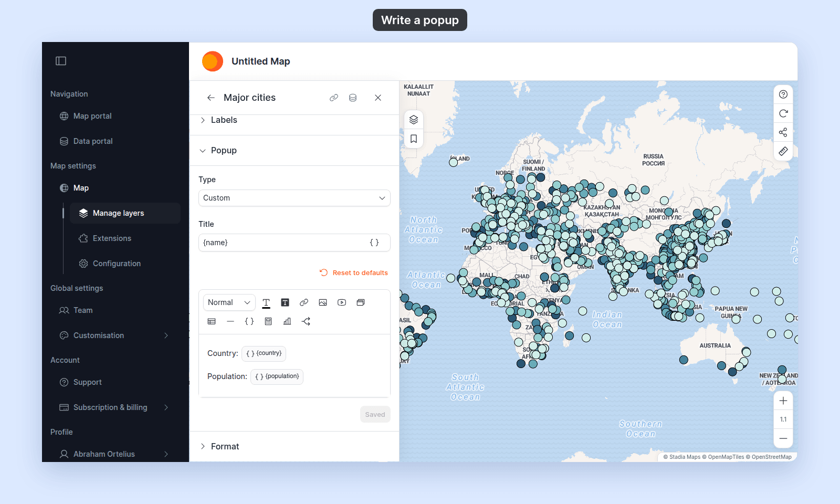Open the share map button
The width and height of the screenshot is (840, 504).
pyautogui.click(x=783, y=132)
